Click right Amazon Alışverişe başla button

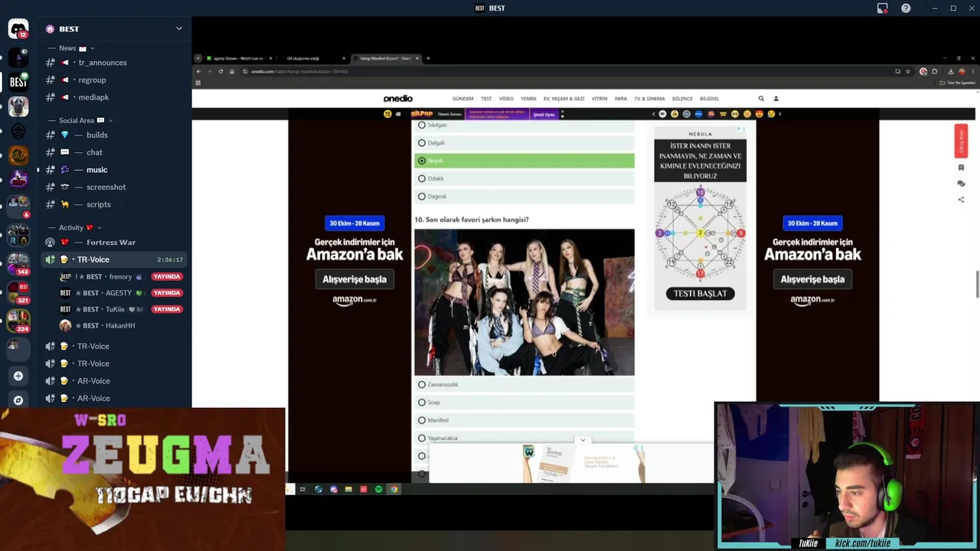coord(812,279)
